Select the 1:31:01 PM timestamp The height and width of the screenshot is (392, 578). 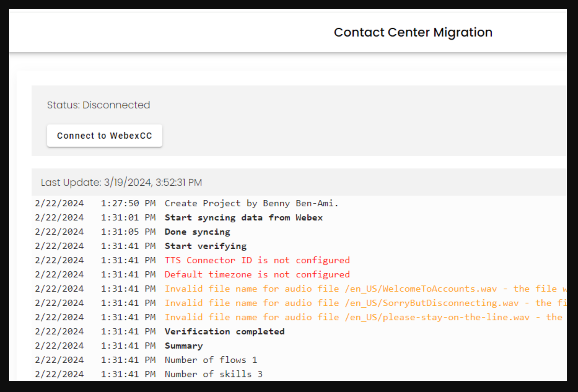coord(128,218)
